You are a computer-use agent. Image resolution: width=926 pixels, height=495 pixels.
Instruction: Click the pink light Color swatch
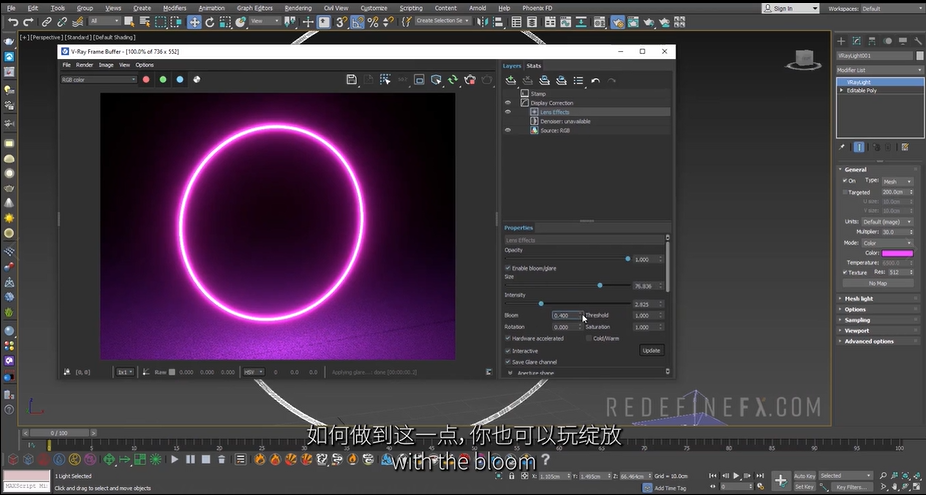(x=898, y=253)
